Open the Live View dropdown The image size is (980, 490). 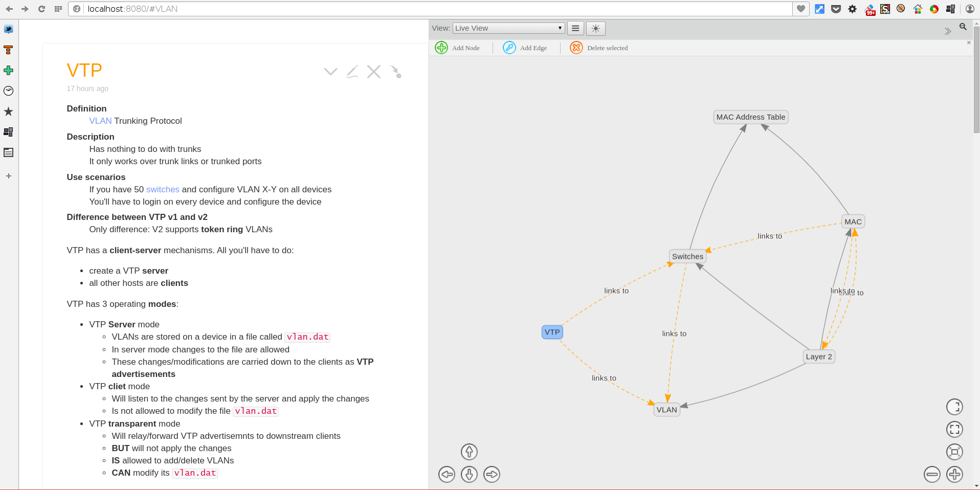pyautogui.click(x=508, y=28)
